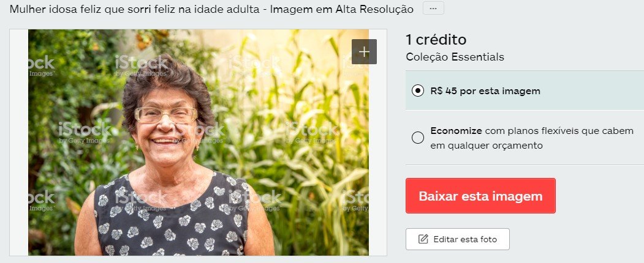
Task: Select the Economize plans radio button
Action: tap(418, 138)
